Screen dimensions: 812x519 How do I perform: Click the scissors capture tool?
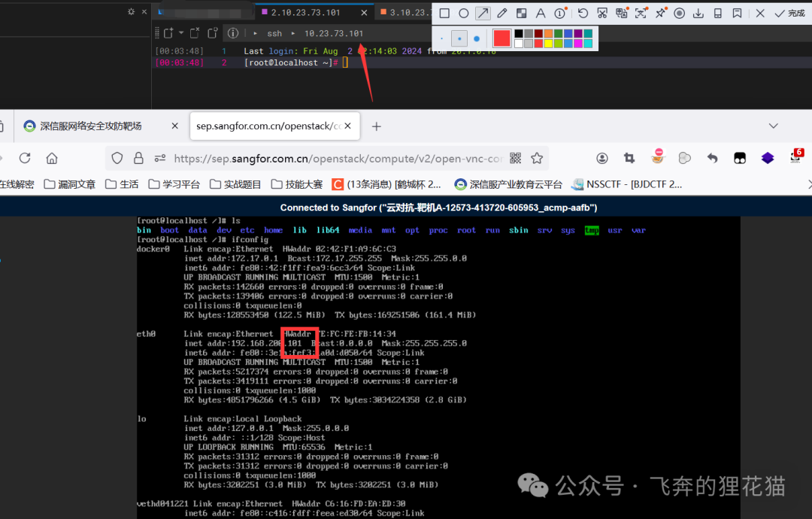[601, 14]
